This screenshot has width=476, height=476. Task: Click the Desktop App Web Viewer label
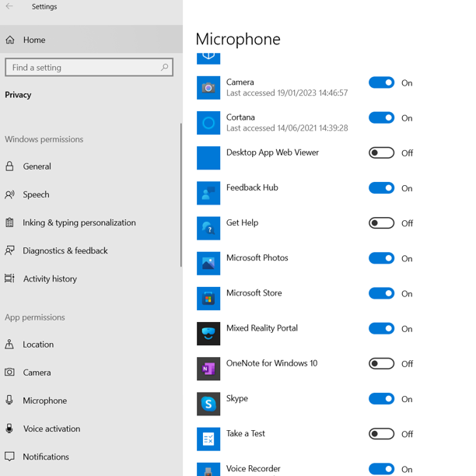(272, 152)
